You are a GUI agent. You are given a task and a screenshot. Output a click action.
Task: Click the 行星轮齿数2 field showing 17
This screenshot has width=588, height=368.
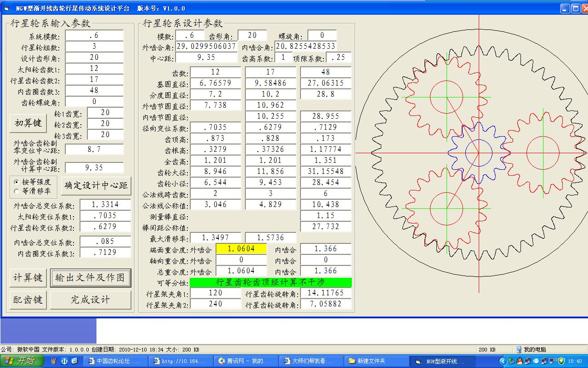94,80
